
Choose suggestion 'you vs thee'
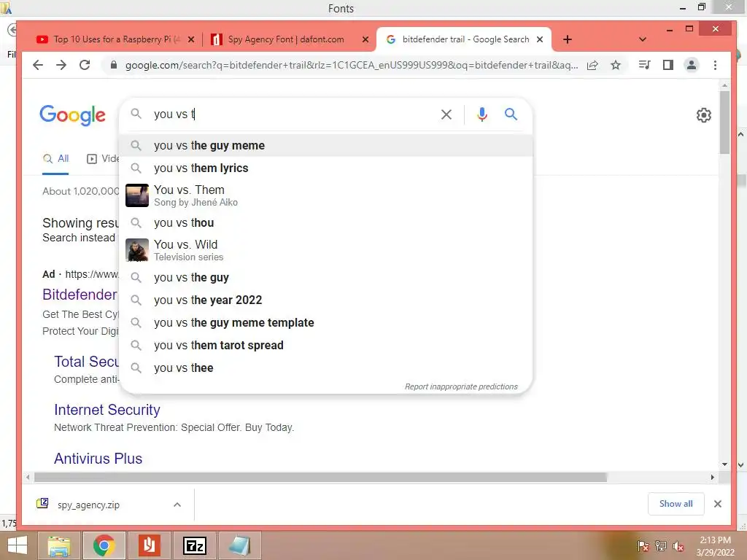click(326, 368)
